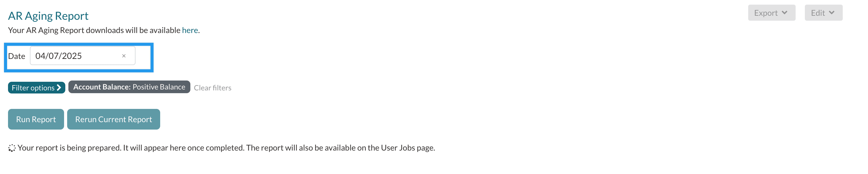Click the "User Jobs page" text

tap(407, 148)
